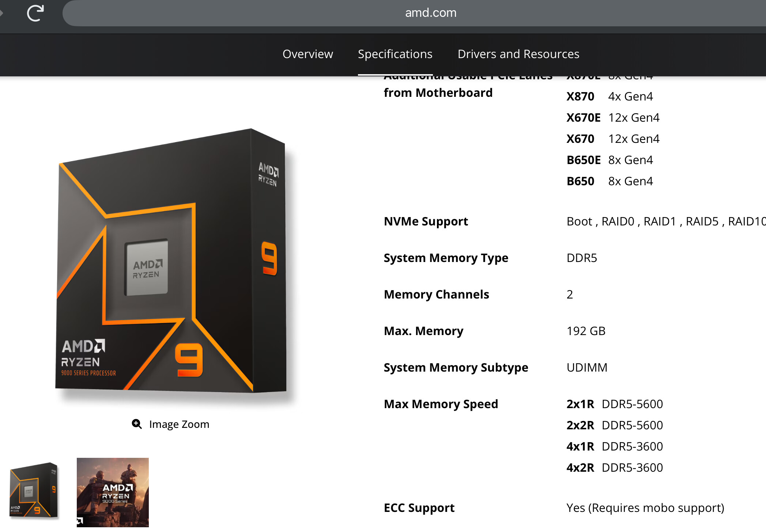Click the X670E chipset entry
The width and height of the screenshot is (766, 532).
click(583, 118)
